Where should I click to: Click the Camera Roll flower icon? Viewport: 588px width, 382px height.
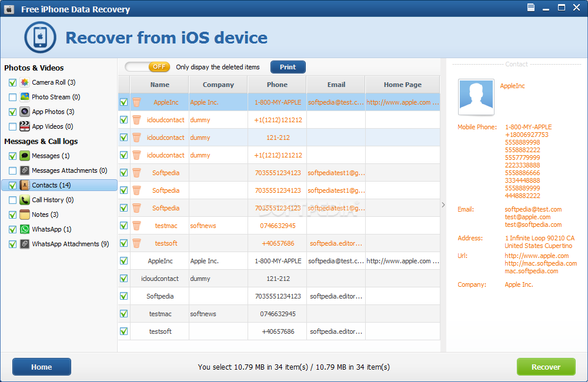coord(25,82)
